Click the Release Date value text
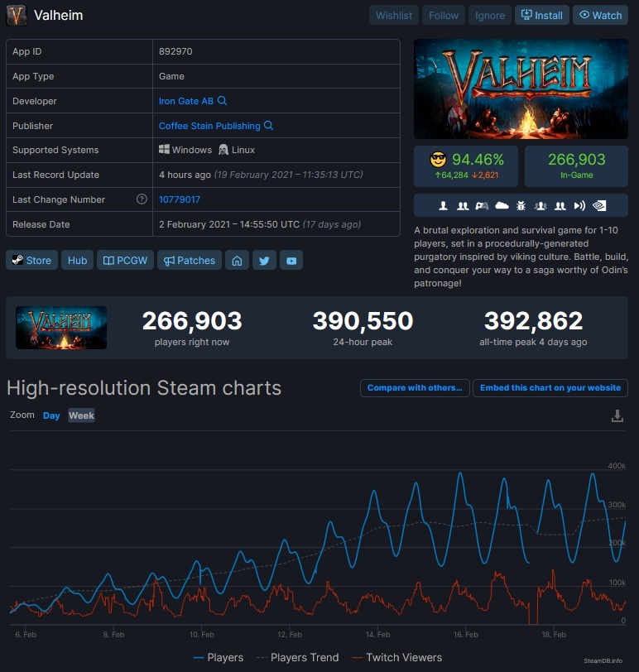Image resolution: width=639 pixels, height=672 pixels. point(260,224)
